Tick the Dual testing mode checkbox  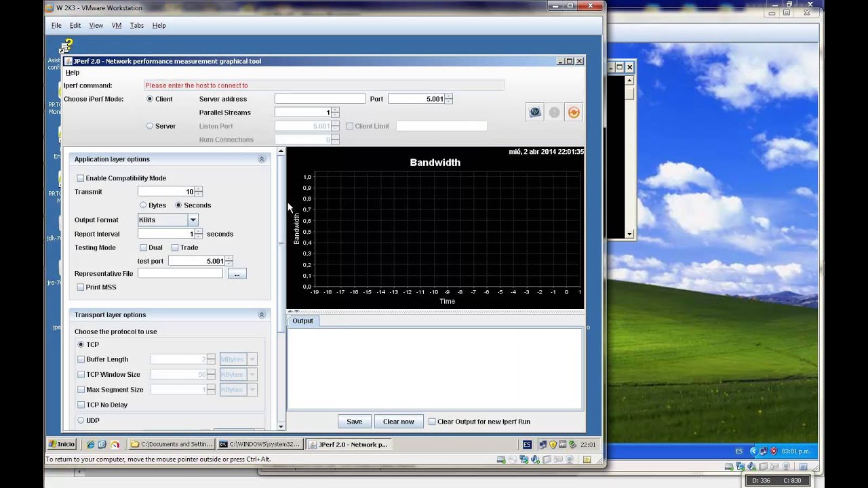tap(143, 247)
